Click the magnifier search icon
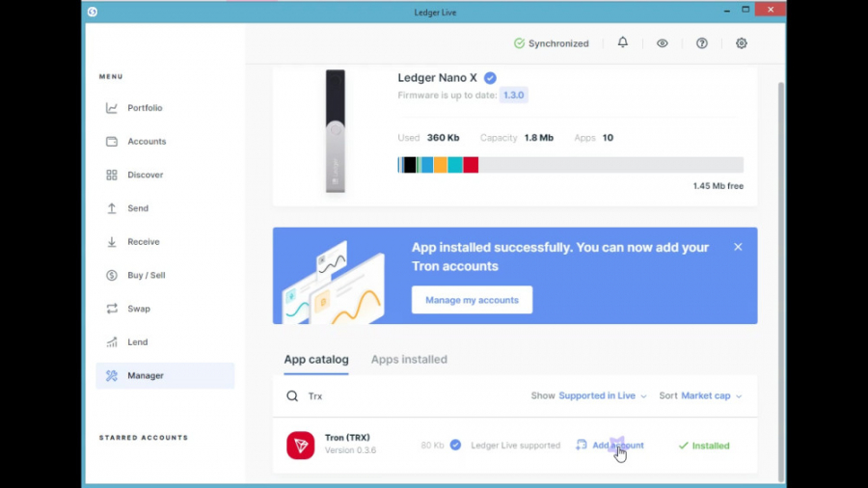This screenshot has width=868, height=488. (292, 396)
